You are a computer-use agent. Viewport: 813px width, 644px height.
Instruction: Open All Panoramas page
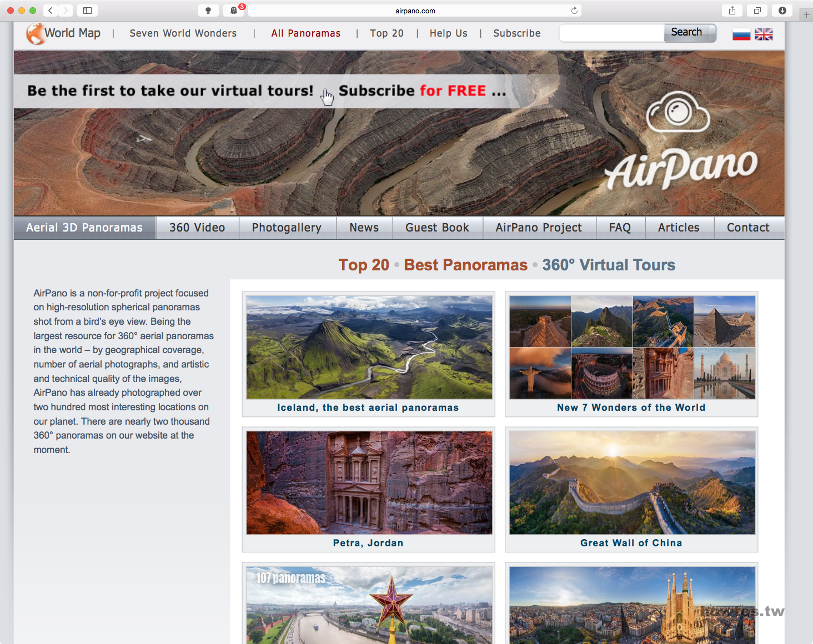(306, 33)
